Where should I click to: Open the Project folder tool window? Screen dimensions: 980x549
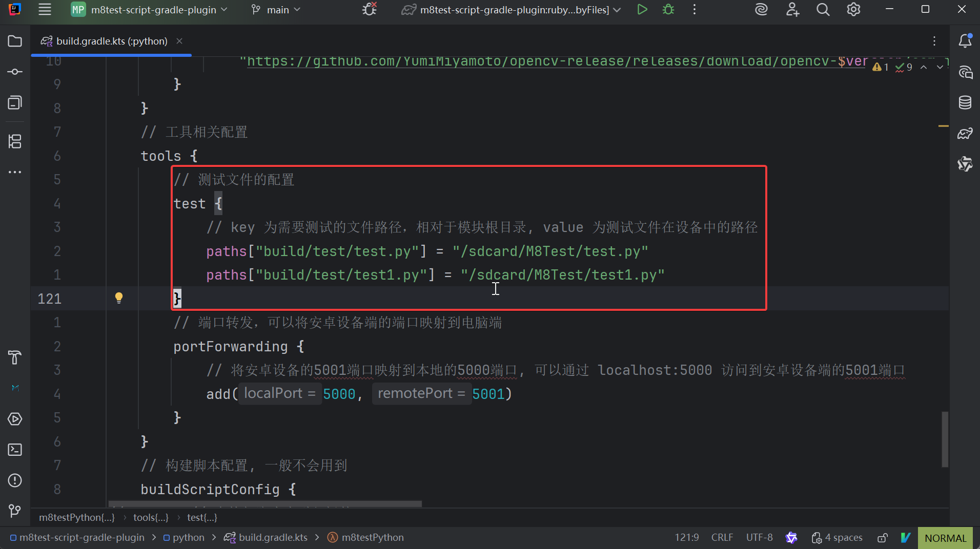15,41
